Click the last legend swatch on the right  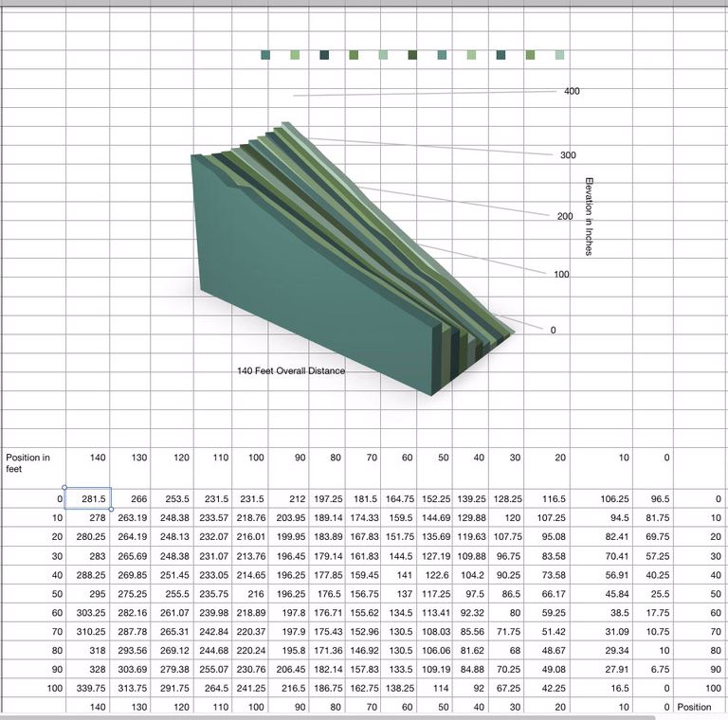point(559,56)
